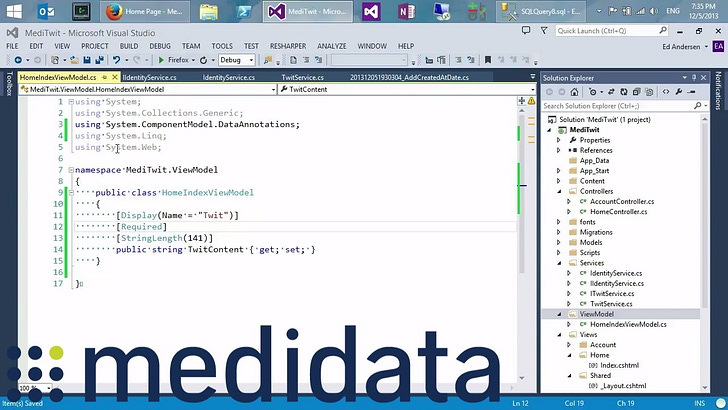Image resolution: width=728 pixels, height=410 pixels.
Task: Open the TOOLS menu
Action: (x=222, y=46)
